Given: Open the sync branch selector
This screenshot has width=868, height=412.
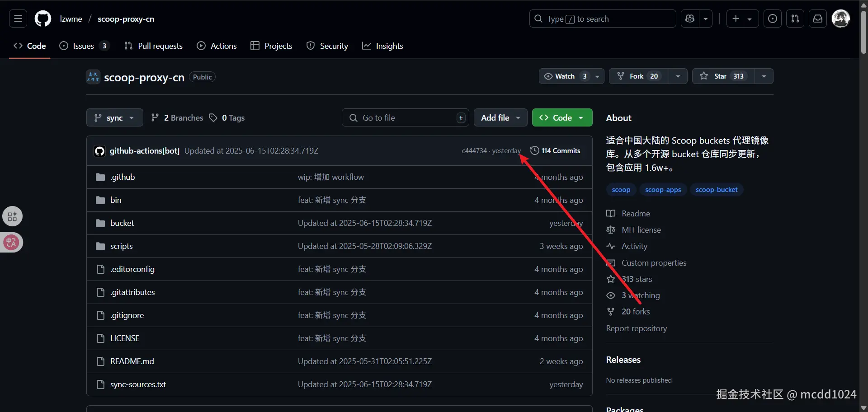Looking at the screenshot, I should 115,117.
